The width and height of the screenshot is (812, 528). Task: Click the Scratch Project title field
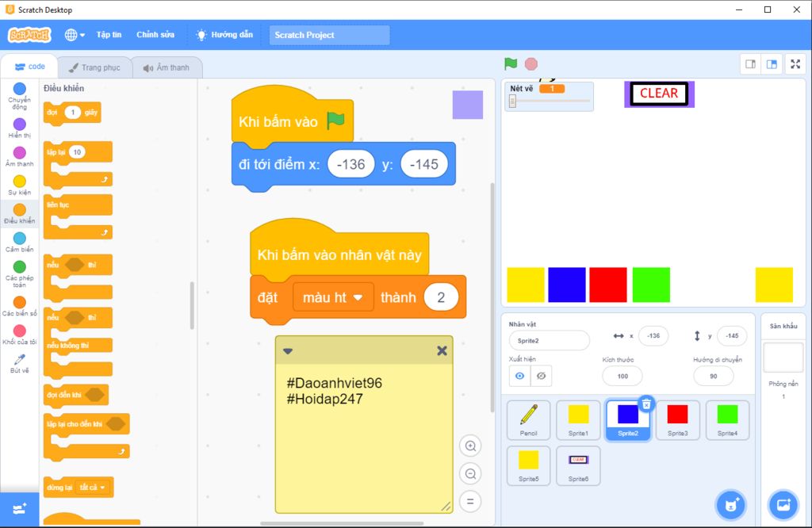tap(329, 35)
